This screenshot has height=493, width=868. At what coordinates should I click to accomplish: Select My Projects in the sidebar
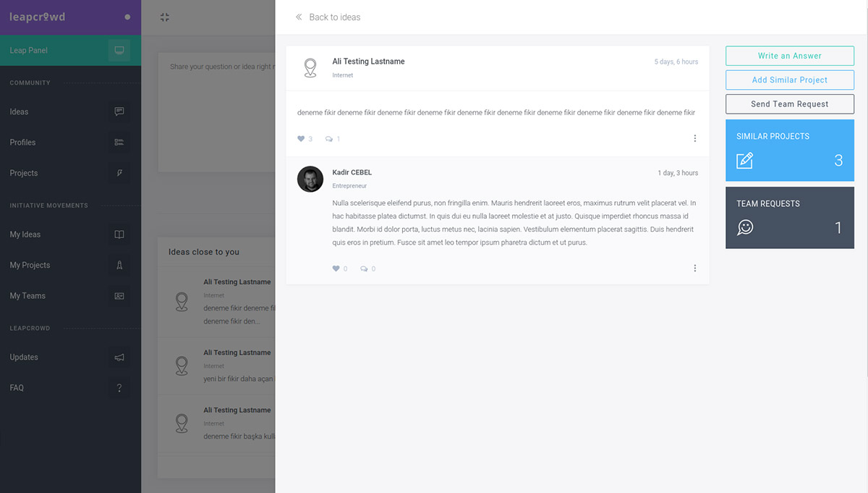(70, 265)
